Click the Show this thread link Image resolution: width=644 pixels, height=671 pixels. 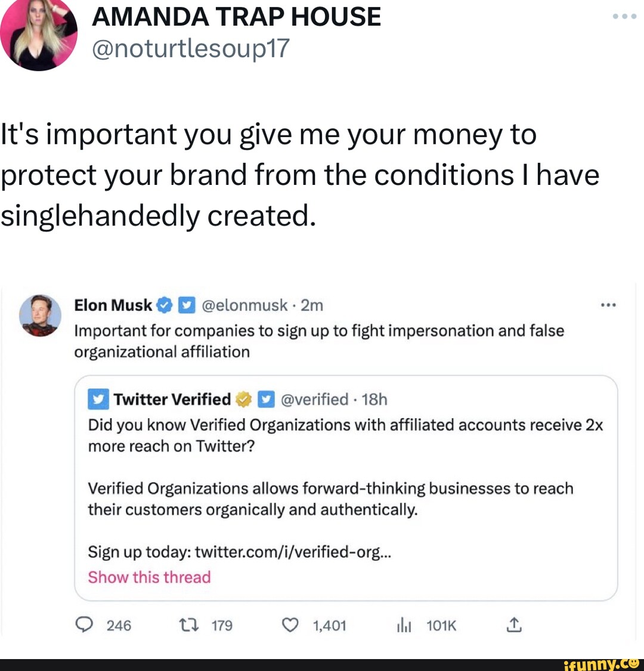[149, 577]
